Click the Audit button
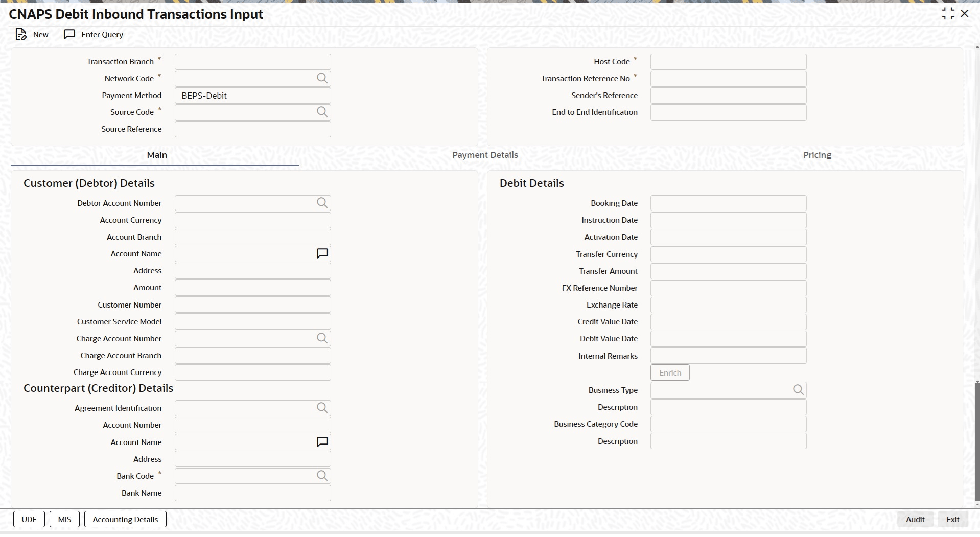980x537 pixels. (915, 519)
